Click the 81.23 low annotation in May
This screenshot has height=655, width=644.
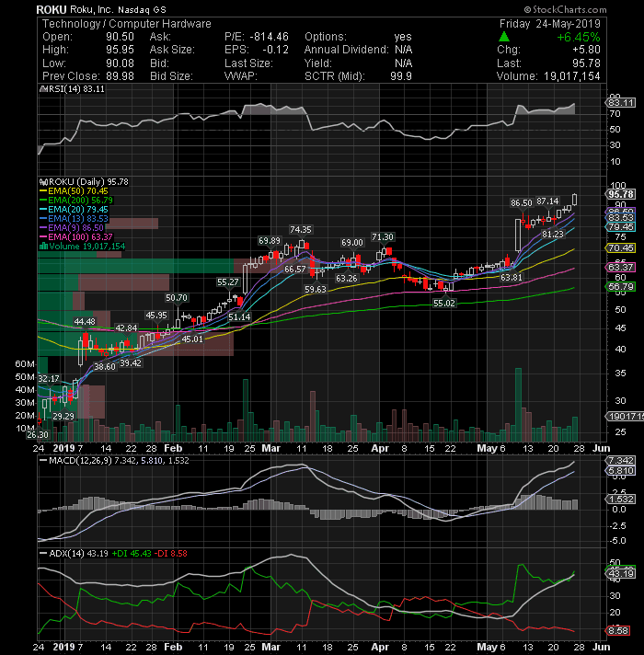click(553, 235)
